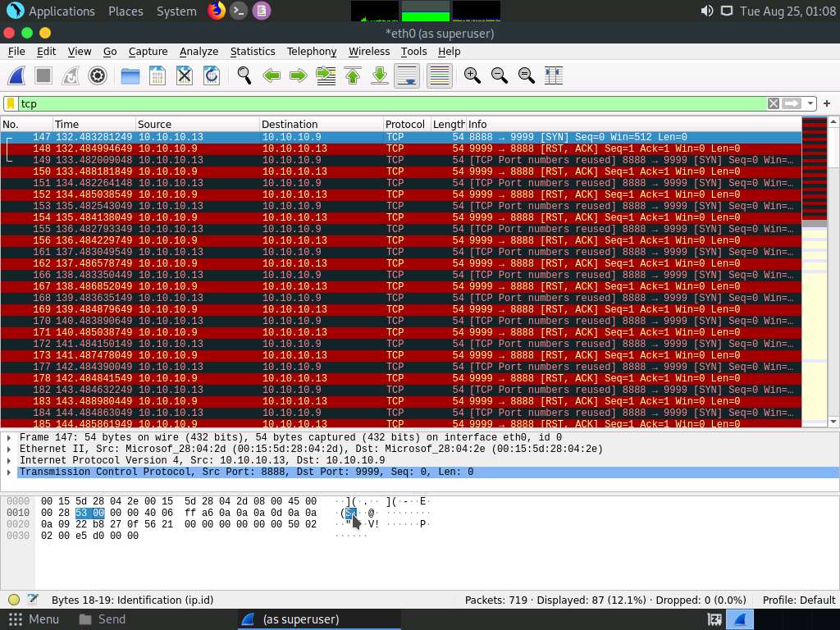Sort by the Source column header

198,125
